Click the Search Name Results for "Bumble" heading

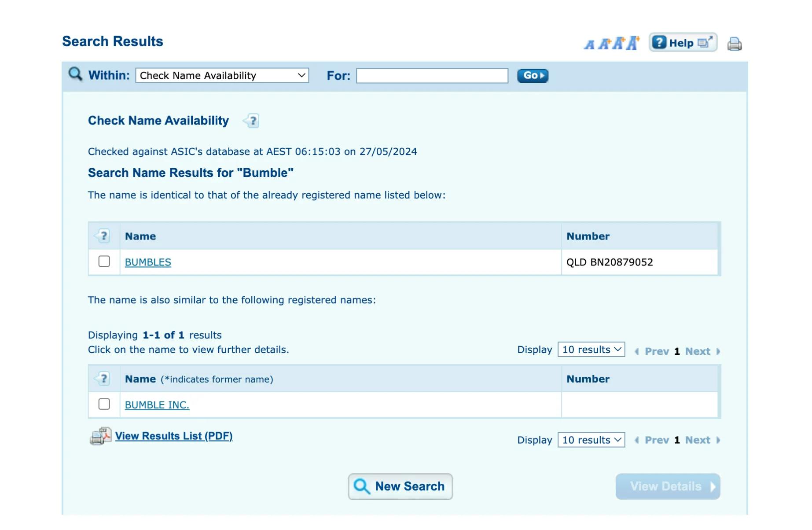pyautogui.click(x=191, y=173)
